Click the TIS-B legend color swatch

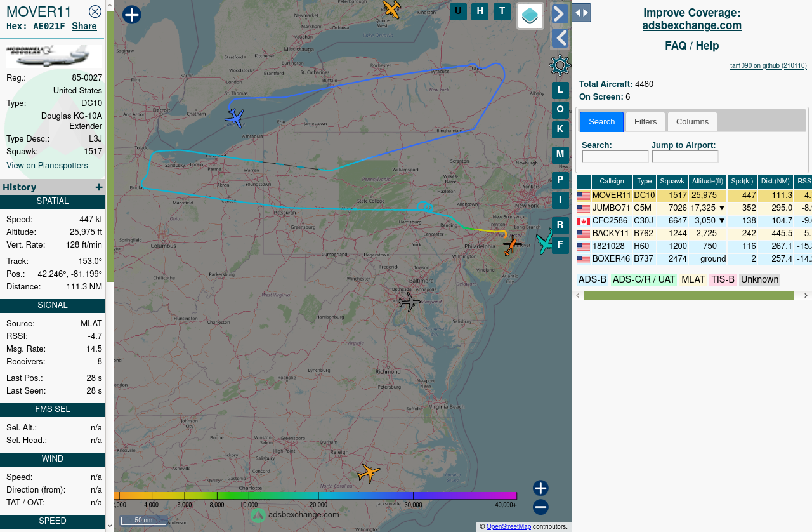click(x=723, y=280)
